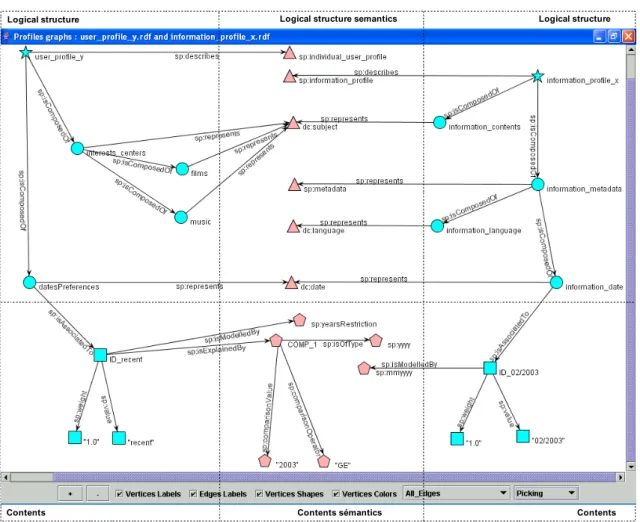
Task: Select the user_profile_y star node
Action: pyautogui.click(x=26, y=52)
